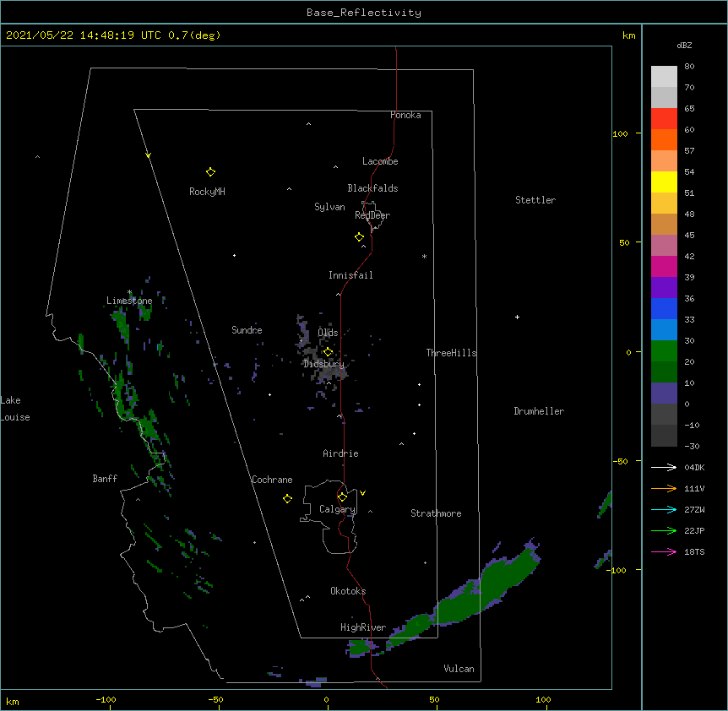Click the white plus marker south of Stettler
Screen dimensions: 728x711
click(x=517, y=317)
